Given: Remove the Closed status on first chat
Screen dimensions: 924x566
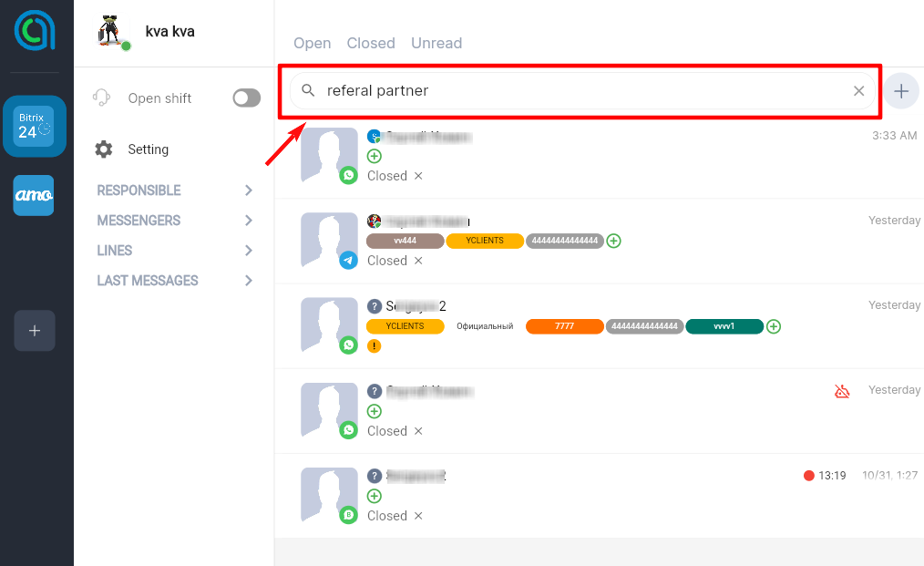Looking at the screenshot, I should pos(418,176).
